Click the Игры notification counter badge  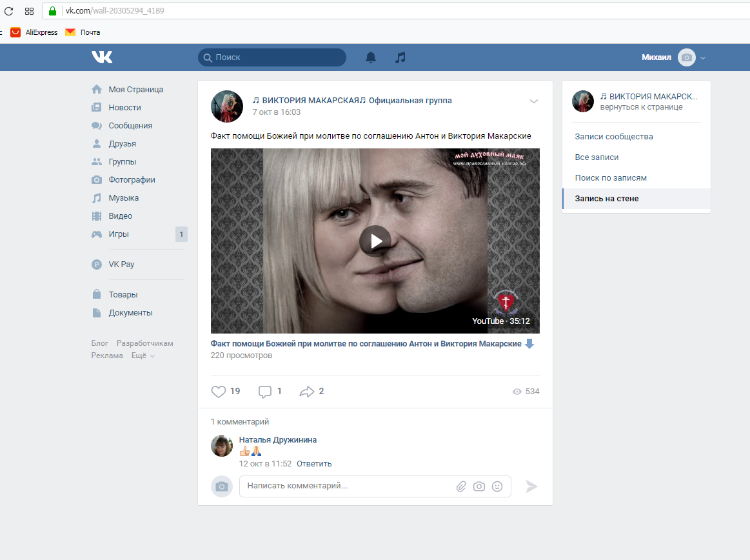(181, 234)
